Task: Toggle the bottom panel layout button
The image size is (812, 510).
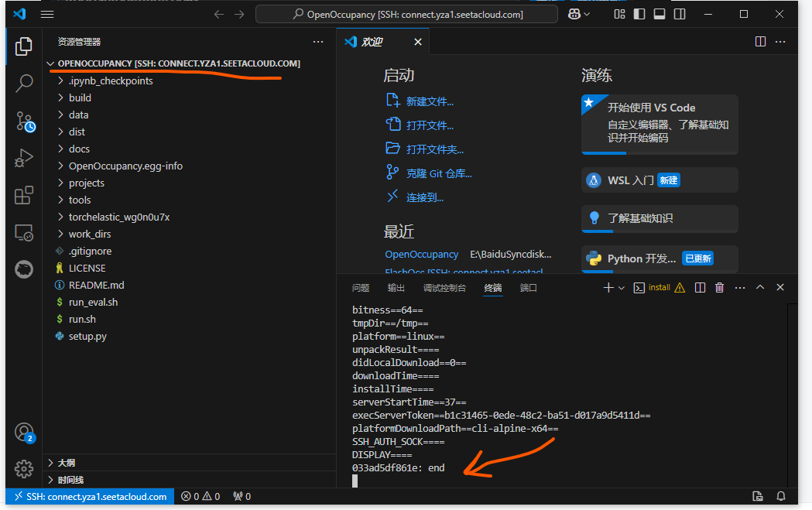Action: tap(659, 14)
